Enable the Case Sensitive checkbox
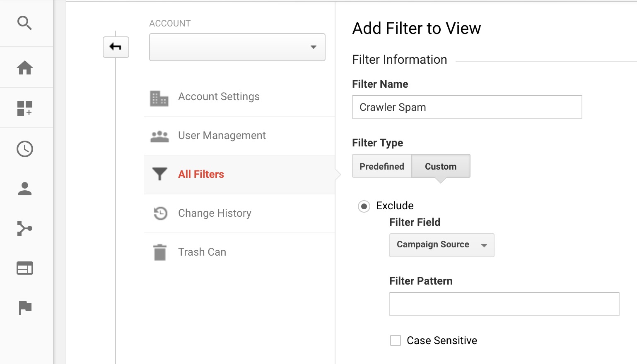 point(395,340)
